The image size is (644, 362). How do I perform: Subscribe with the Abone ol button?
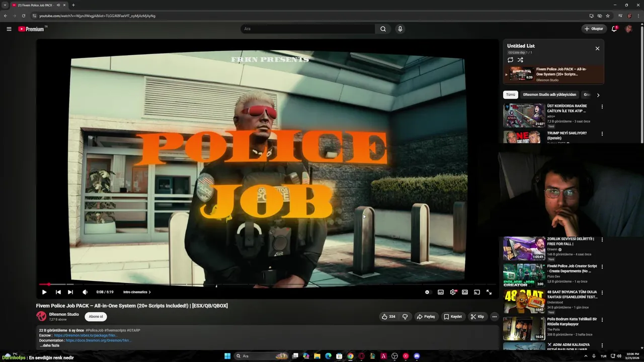(x=96, y=316)
